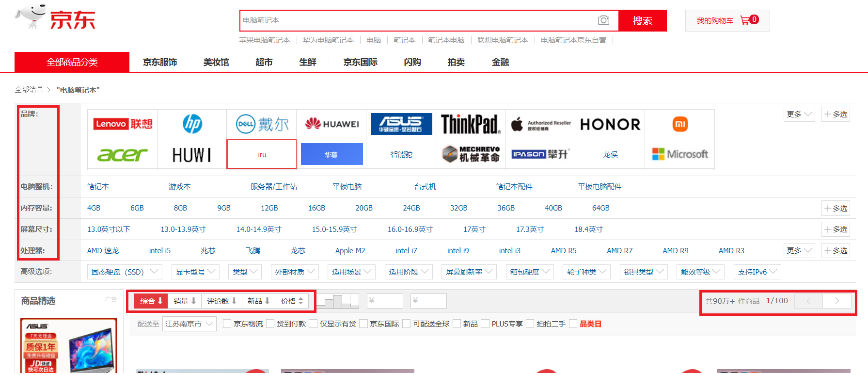Filter by Acer brand logo
868x375 pixels.
click(x=123, y=155)
